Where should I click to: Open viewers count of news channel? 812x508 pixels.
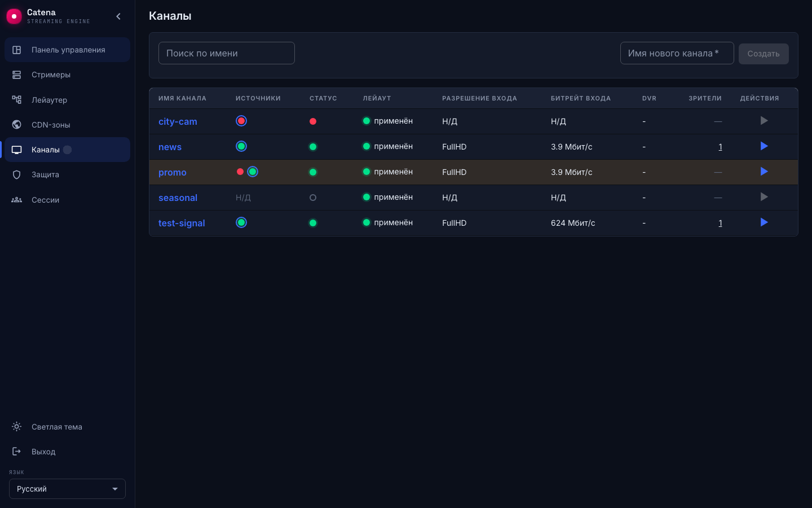(x=720, y=147)
